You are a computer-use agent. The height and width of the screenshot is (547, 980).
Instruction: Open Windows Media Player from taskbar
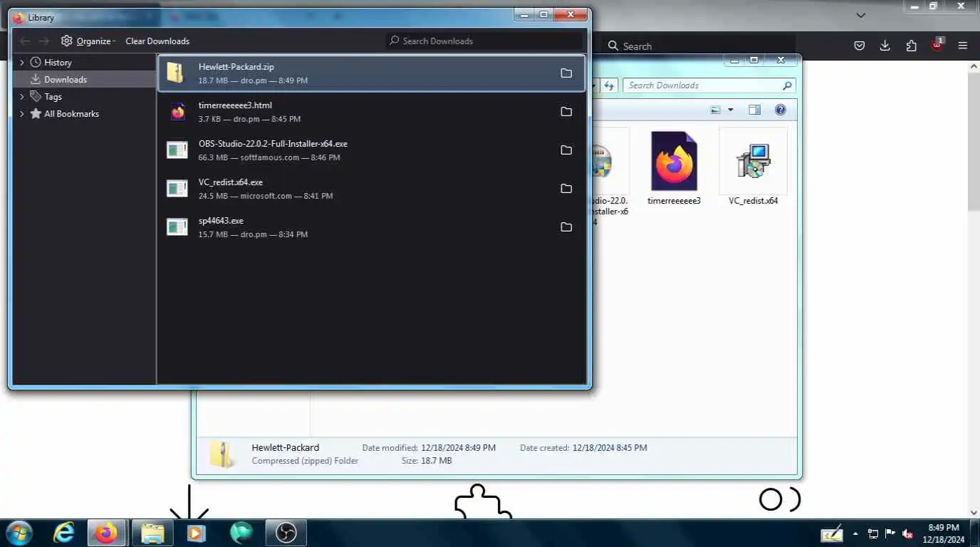click(x=196, y=533)
